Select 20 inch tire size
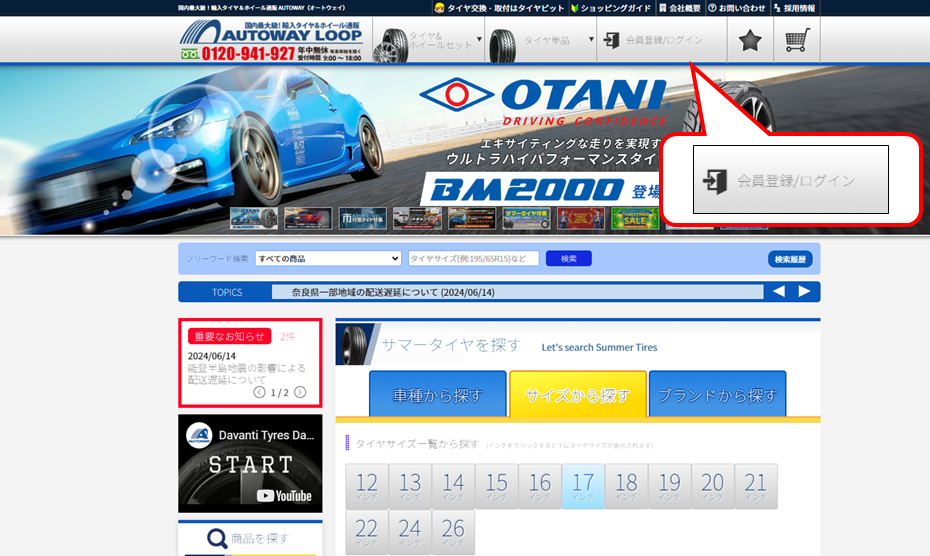The width and height of the screenshot is (930, 556). (712, 487)
